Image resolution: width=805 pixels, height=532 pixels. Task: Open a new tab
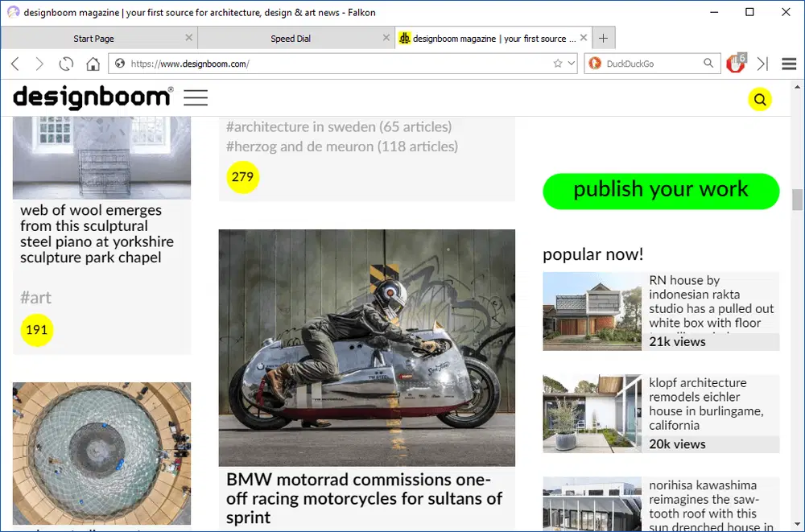click(x=603, y=38)
